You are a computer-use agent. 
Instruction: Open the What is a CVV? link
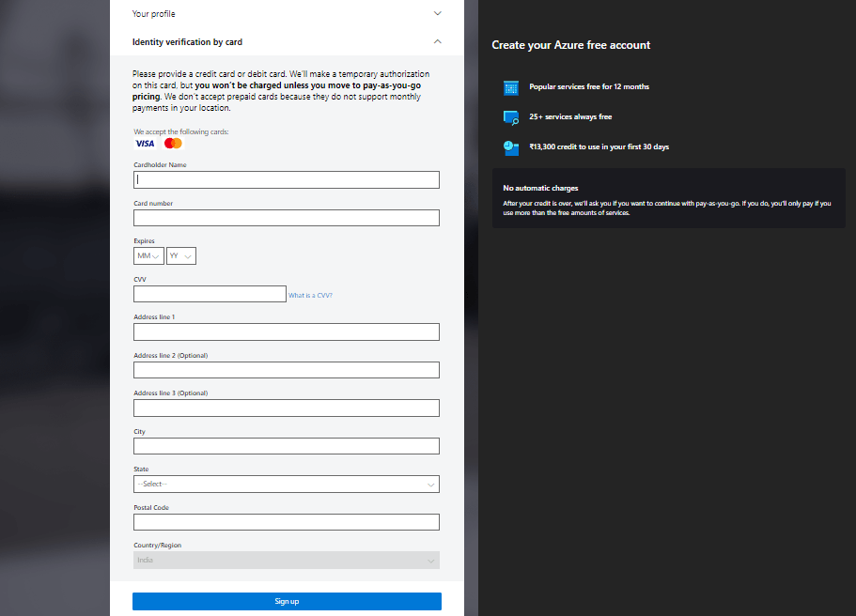(x=310, y=295)
